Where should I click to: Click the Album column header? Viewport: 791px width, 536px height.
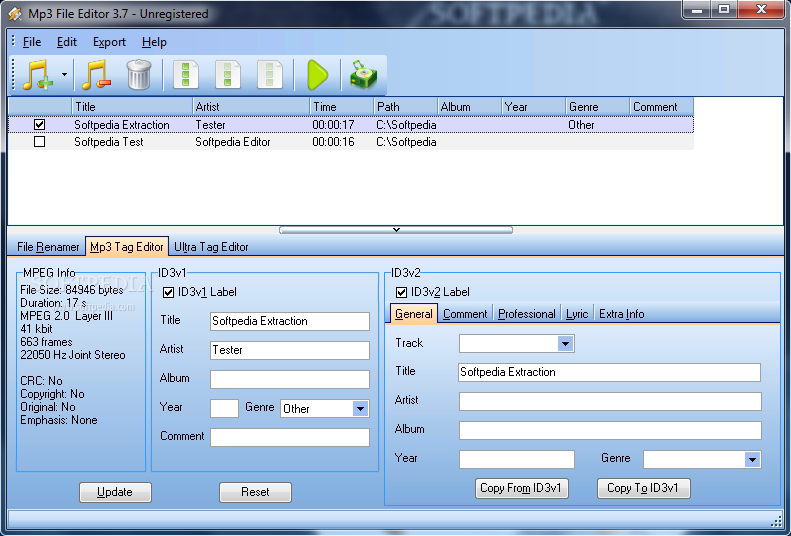tap(470, 107)
